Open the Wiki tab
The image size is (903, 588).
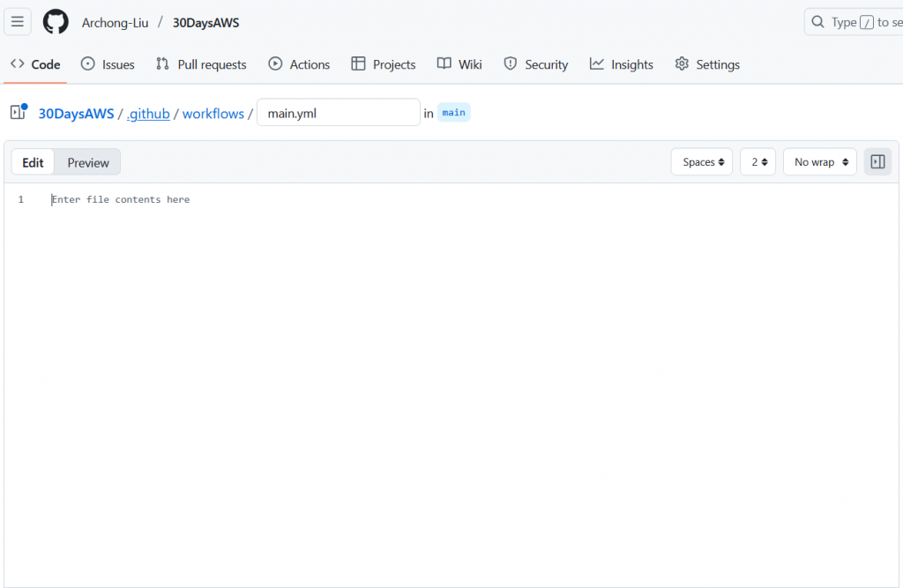[459, 64]
